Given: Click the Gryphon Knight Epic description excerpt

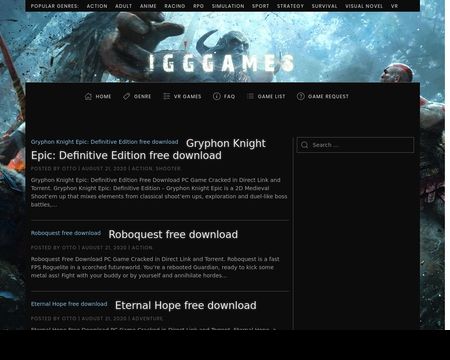Looking at the screenshot, I should tap(159, 192).
